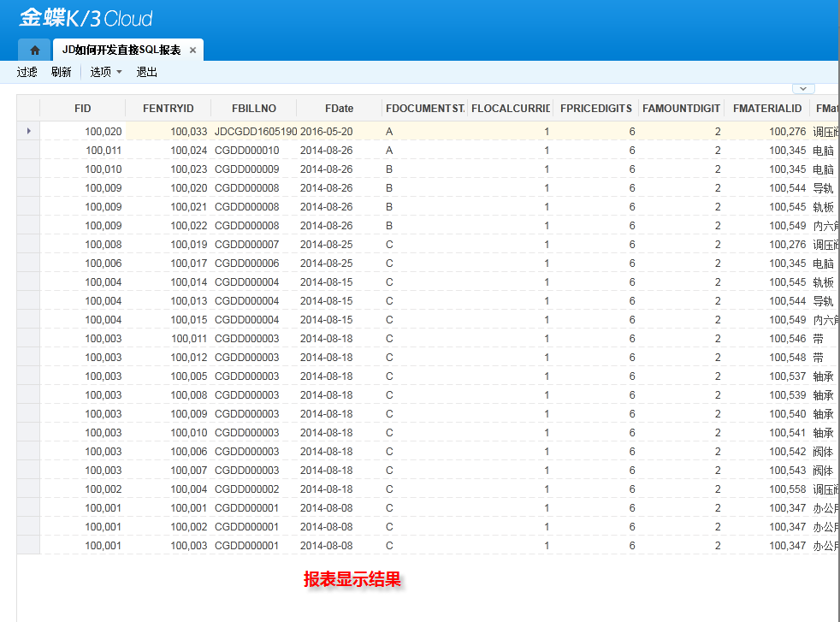Close the JD如何开发直接SQL报表 tab
The image size is (840, 622).
coord(192,50)
